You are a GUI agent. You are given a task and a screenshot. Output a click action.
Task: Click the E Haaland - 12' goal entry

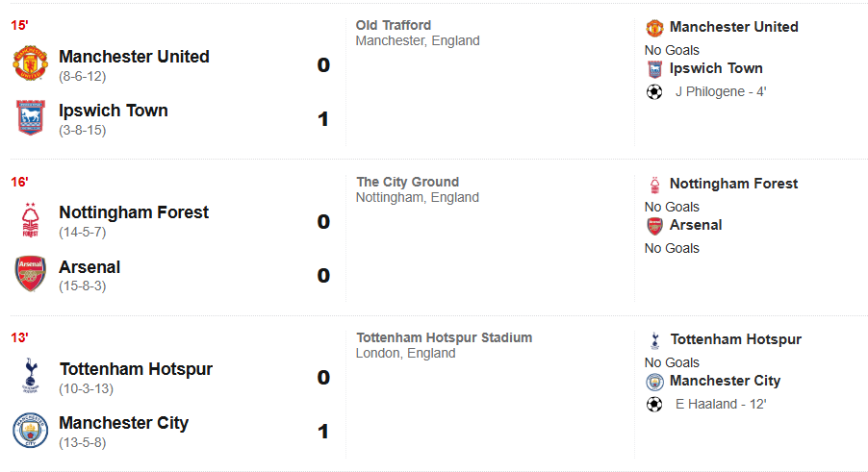point(720,405)
